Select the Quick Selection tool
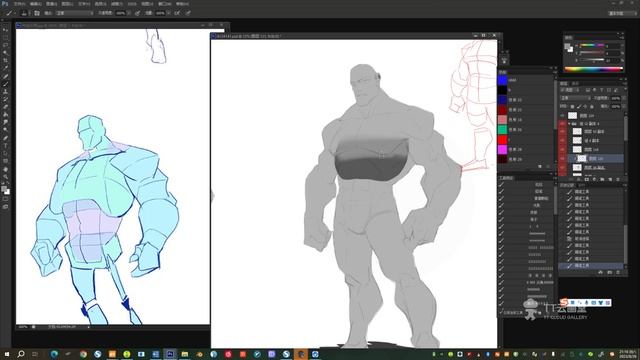The width and height of the screenshot is (640, 360). click(5, 53)
